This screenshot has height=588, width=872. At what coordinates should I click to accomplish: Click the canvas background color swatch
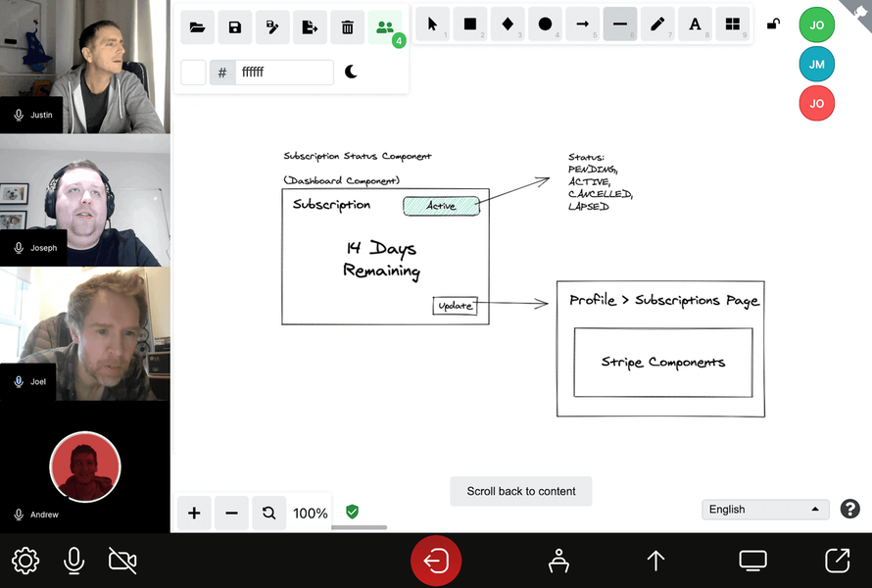pyautogui.click(x=194, y=72)
